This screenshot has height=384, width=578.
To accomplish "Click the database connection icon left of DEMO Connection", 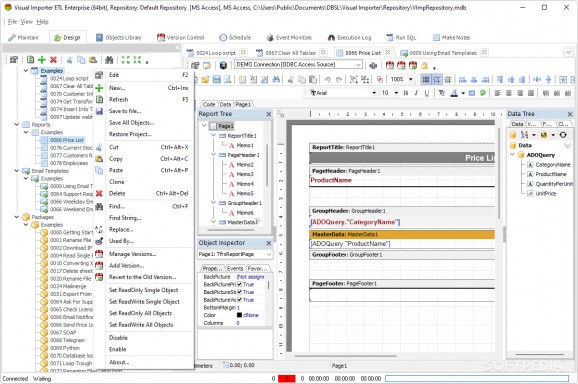I will click(223, 65).
